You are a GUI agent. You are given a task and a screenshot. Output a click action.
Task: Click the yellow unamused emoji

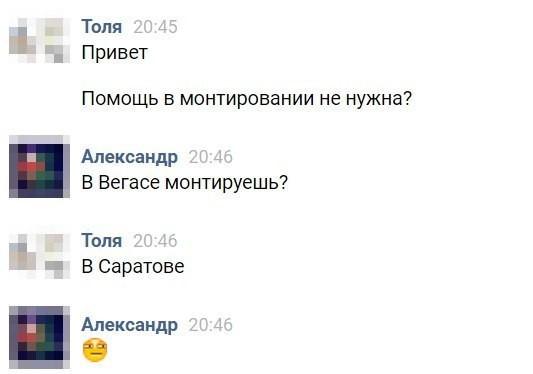click(95, 350)
